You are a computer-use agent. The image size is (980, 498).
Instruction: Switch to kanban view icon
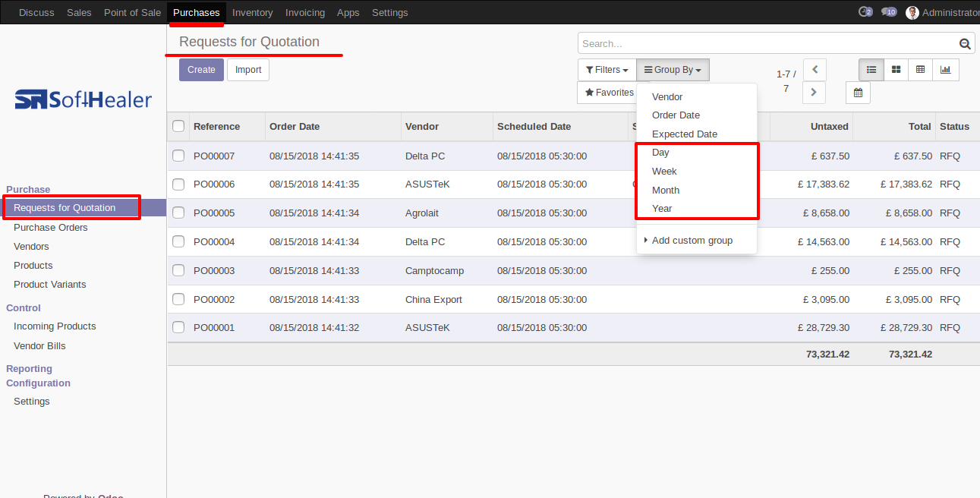pos(896,70)
